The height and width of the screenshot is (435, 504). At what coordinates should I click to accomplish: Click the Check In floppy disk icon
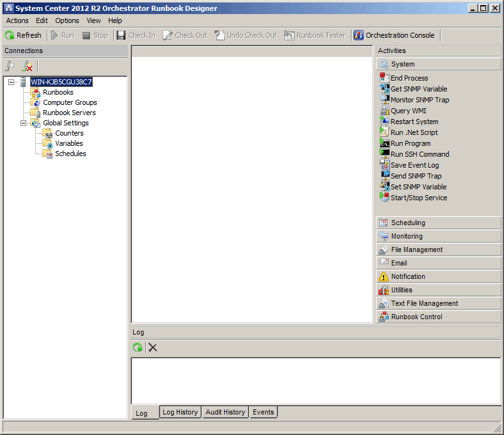click(121, 35)
